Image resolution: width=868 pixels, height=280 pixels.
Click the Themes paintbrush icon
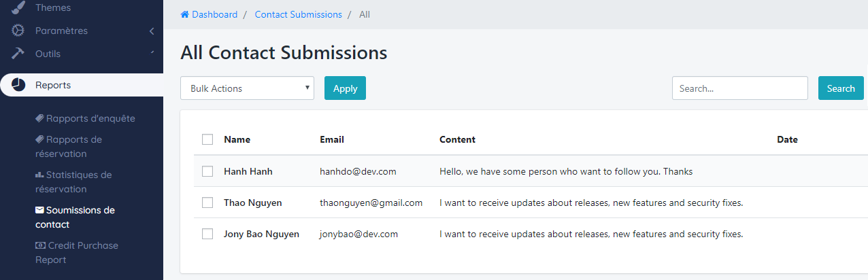18,7
